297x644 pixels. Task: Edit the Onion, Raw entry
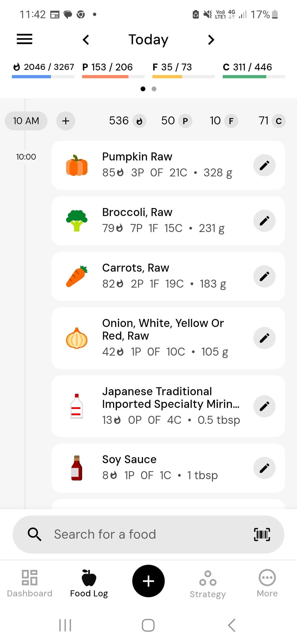[264, 338]
